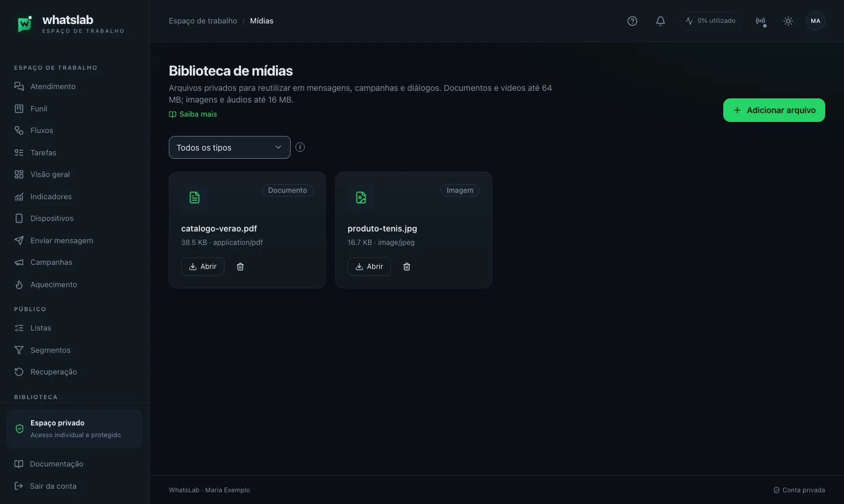Open the Tarefas page
The width and height of the screenshot is (844, 504).
coord(74,152)
